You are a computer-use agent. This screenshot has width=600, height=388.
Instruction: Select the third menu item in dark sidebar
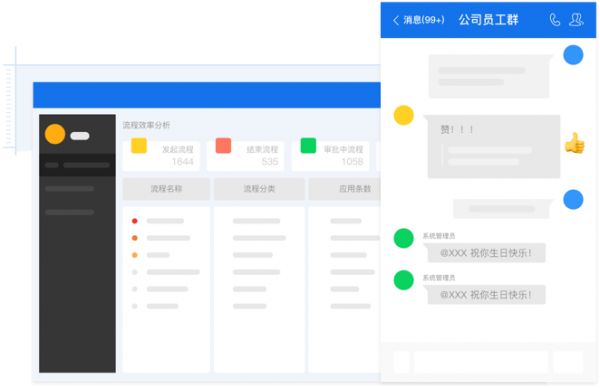(69, 212)
